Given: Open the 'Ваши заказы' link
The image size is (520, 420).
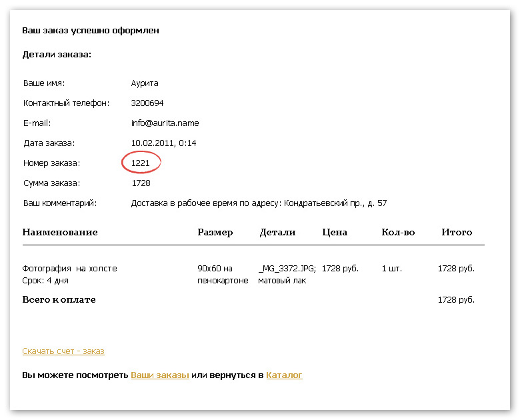Looking at the screenshot, I should tap(160, 375).
